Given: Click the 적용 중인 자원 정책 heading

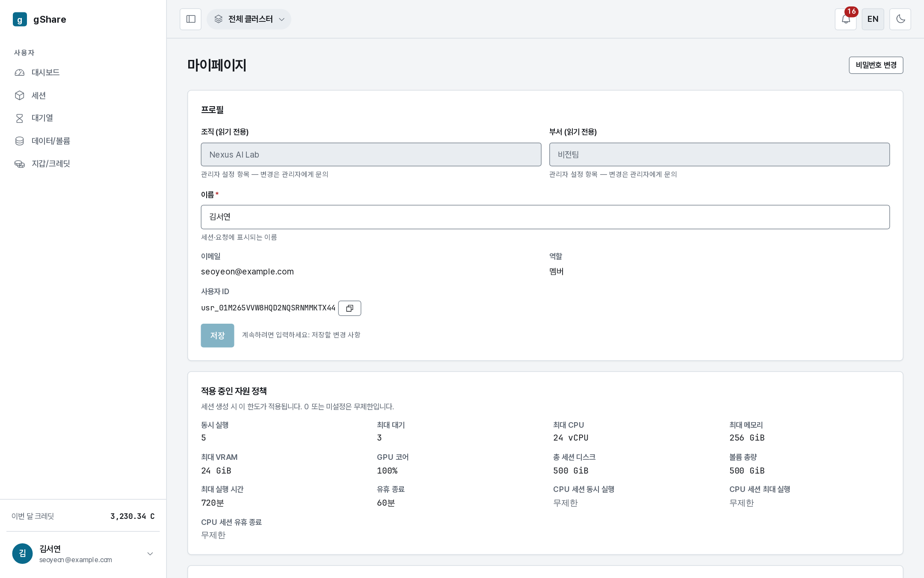Looking at the screenshot, I should point(234,391).
